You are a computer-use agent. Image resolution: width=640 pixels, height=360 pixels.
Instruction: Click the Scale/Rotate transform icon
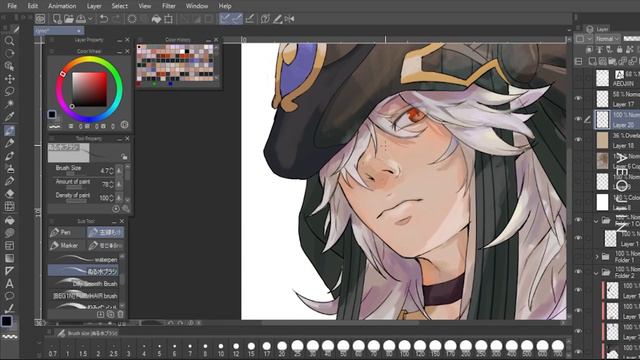point(168,19)
